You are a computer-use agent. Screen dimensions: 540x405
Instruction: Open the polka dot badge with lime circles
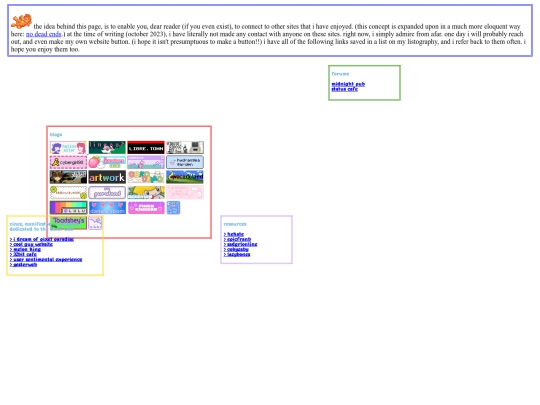tap(68, 193)
